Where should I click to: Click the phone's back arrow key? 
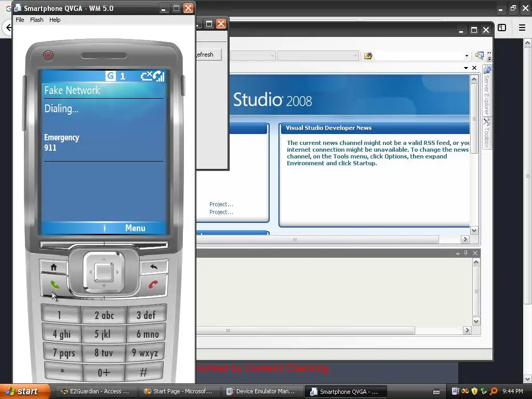point(154,268)
